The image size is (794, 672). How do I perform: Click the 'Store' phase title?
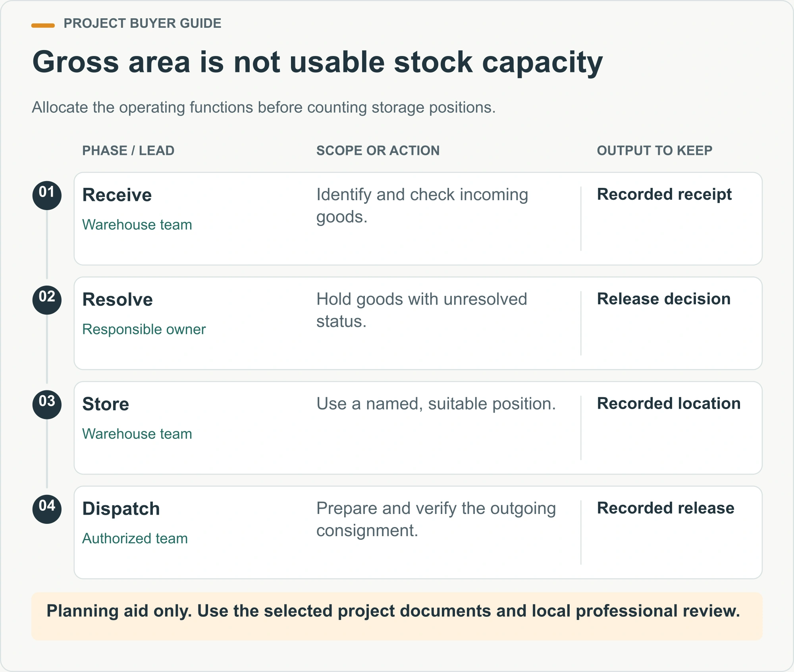point(106,404)
